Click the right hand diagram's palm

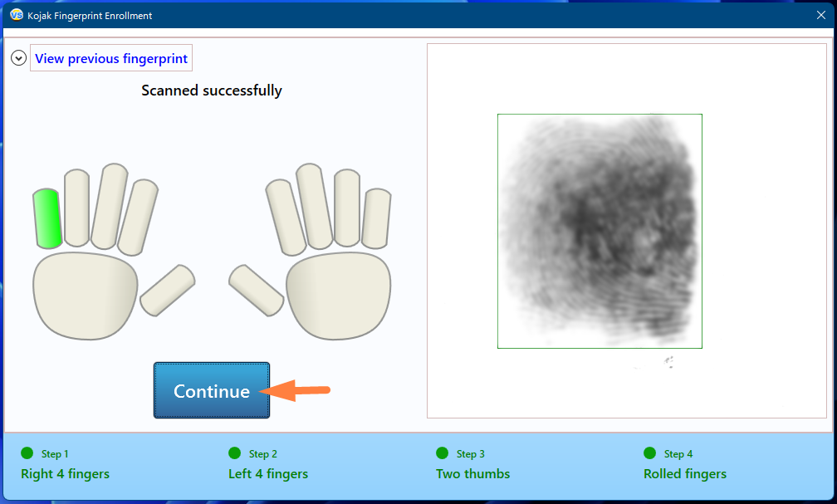[339, 296]
